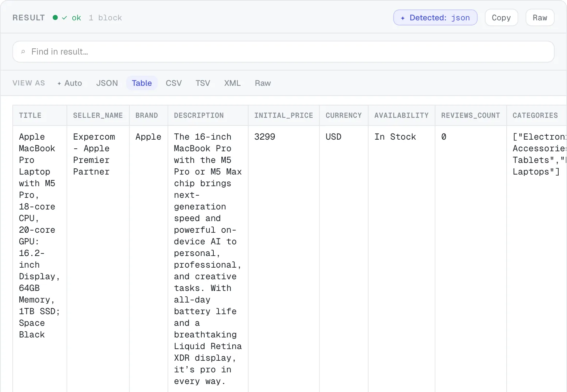Screen dimensions: 567x392
Task: Click the BRAND column header
Action: tap(149, 115)
